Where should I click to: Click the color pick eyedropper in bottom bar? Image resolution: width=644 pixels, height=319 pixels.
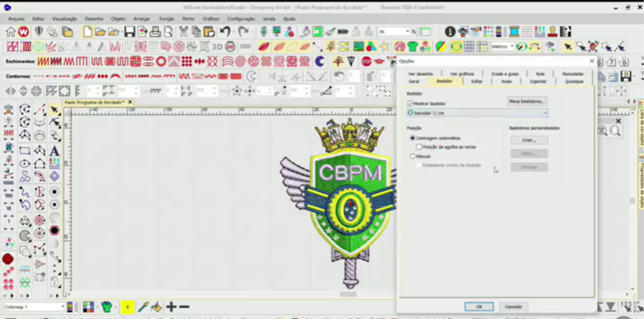click(143, 307)
